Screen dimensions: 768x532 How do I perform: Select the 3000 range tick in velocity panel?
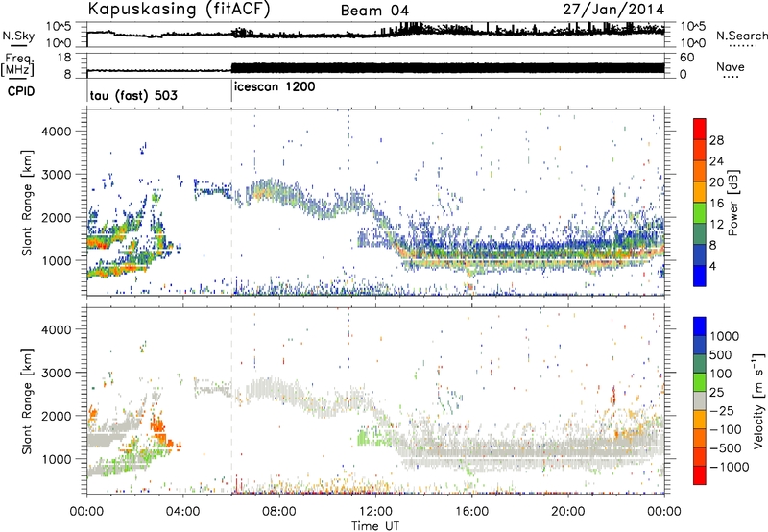click(x=56, y=373)
